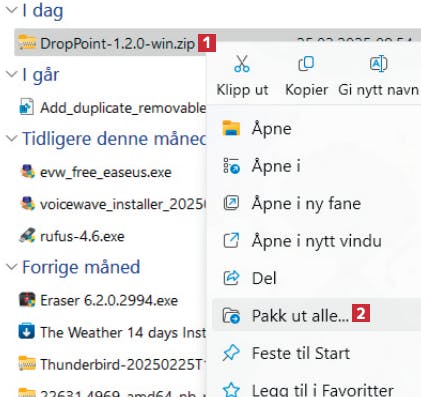Click the rufus-4.6.exe USB icon
This screenshot has height=397, width=421.
(27, 236)
